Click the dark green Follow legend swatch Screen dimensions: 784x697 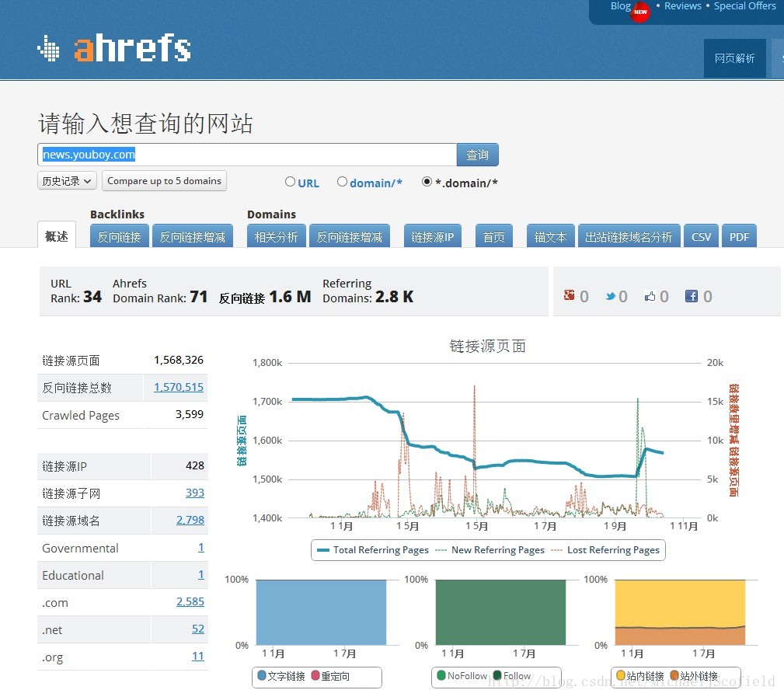tap(497, 675)
